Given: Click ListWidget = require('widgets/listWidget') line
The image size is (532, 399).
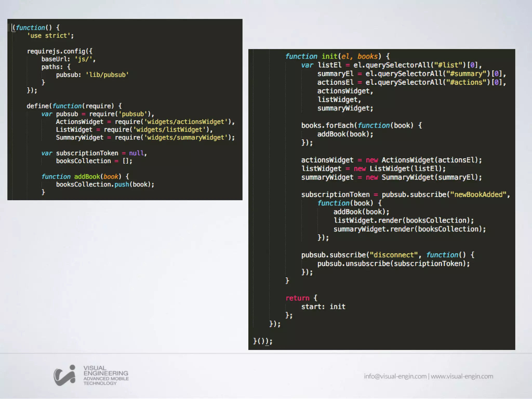Looking at the screenshot, I should [x=135, y=129].
